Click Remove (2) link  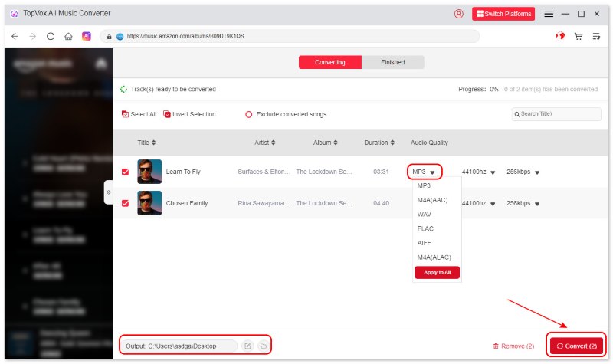coord(513,346)
